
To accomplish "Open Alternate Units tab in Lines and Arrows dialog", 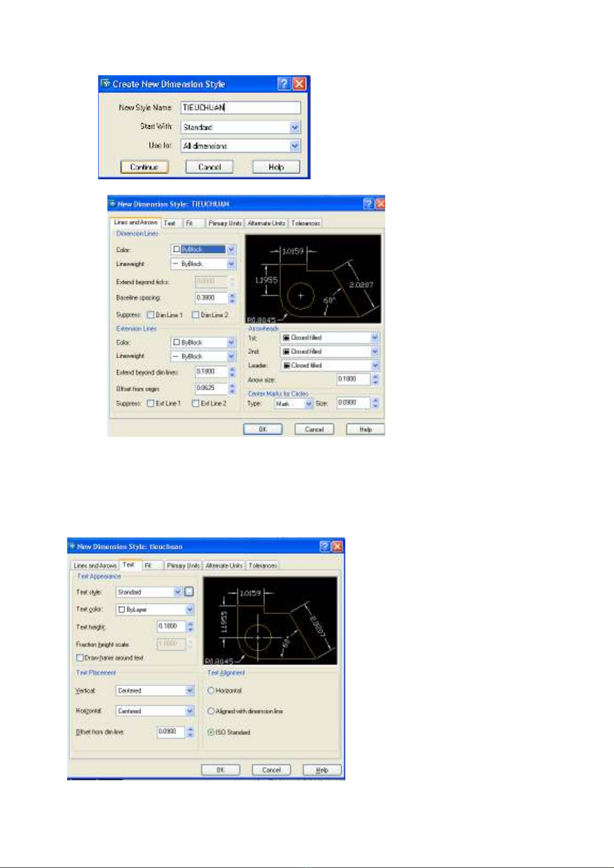I will tap(266, 223).
